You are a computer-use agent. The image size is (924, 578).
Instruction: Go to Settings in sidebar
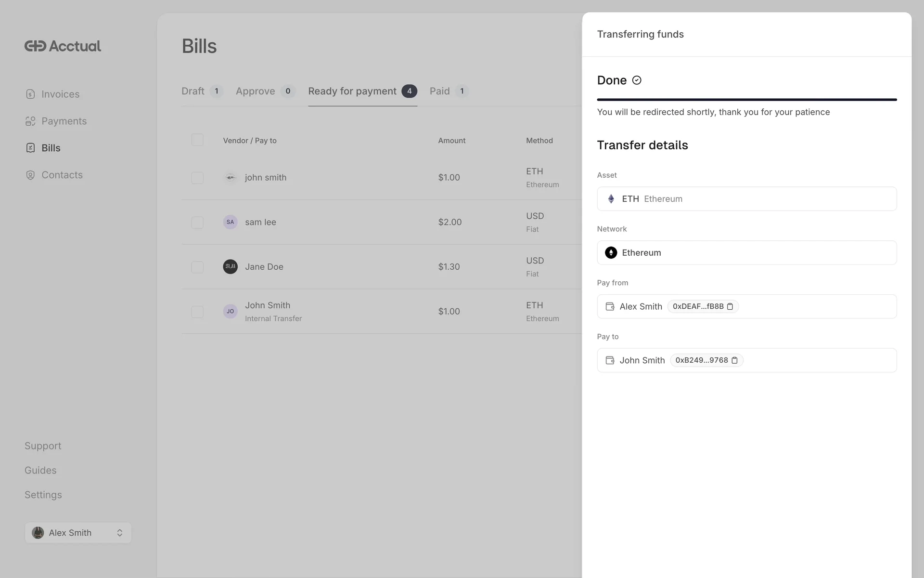click(43, 495)
